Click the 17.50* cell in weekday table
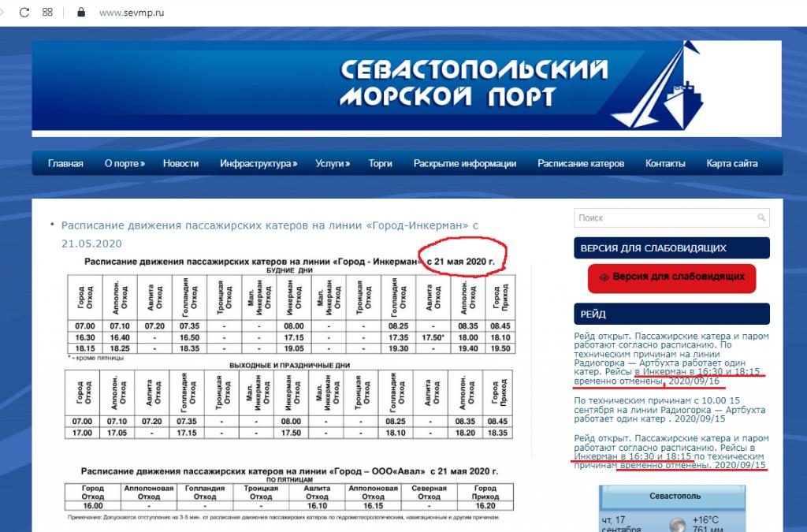This screenshot has width=807, height=532. click(x=433, y=337)
